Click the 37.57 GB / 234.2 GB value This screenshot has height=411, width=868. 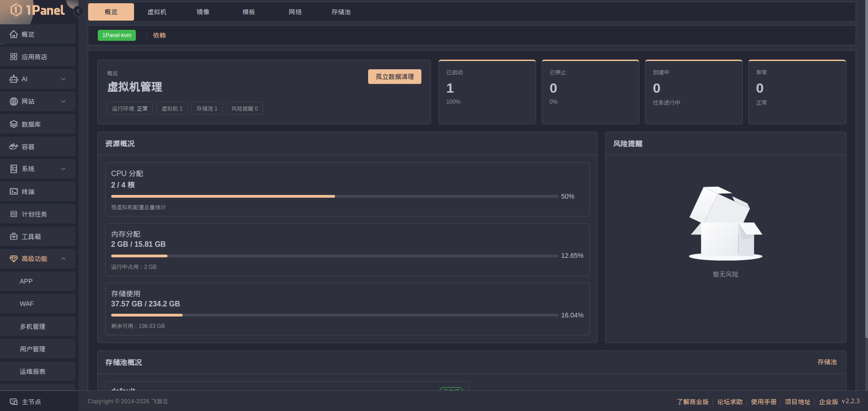point(146,304)
